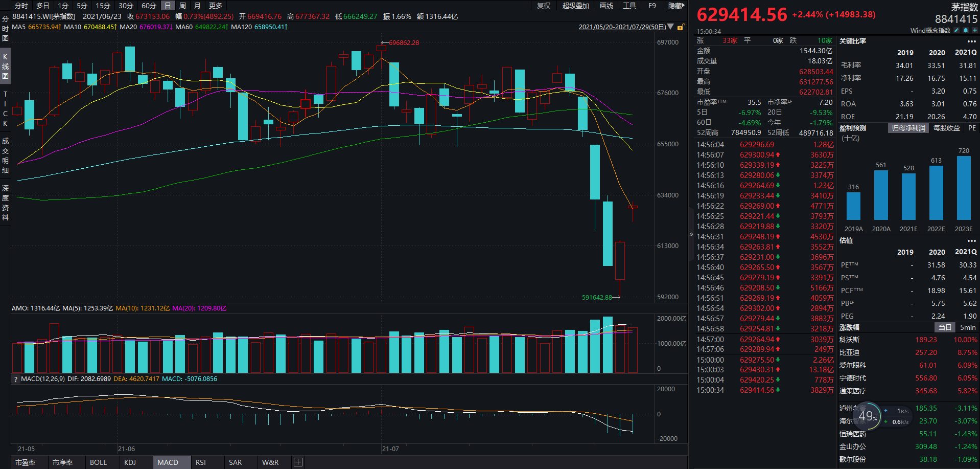The image size is (980, 469).
Task: Select the 日 daily chart period
Action: tap(168, 6)
